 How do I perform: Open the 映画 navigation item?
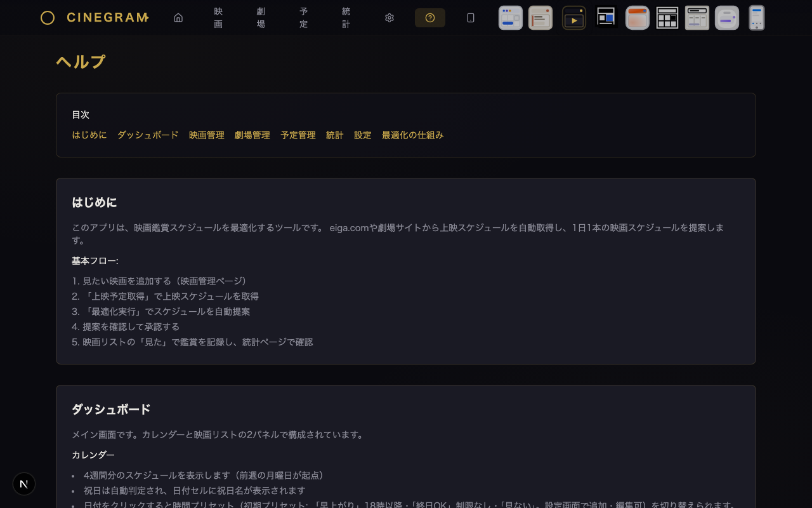218,18
